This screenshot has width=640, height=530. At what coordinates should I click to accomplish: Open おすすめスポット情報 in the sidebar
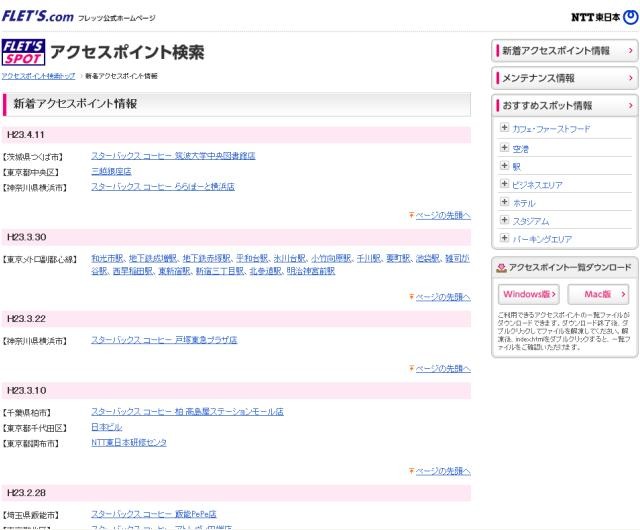click(565, 105)
